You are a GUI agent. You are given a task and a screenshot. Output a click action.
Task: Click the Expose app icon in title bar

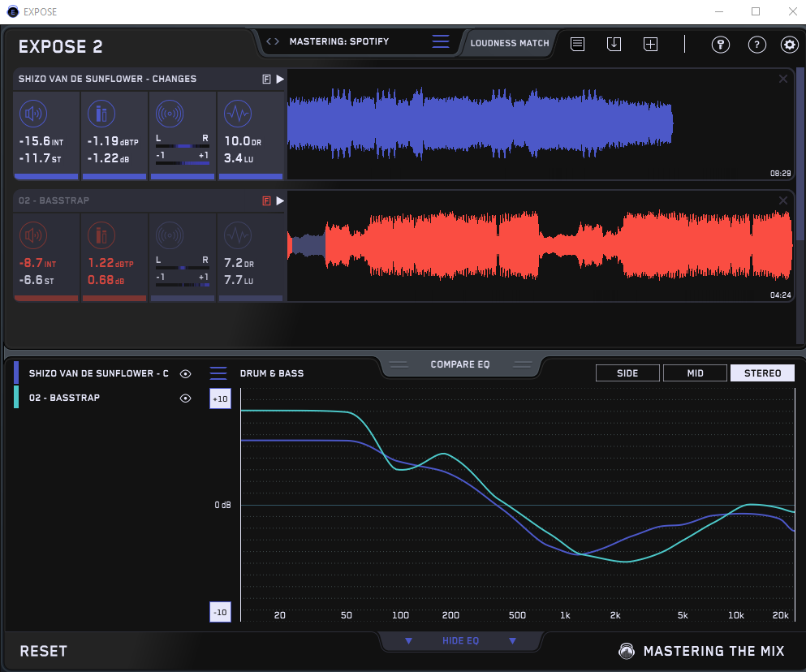point(12,11)
